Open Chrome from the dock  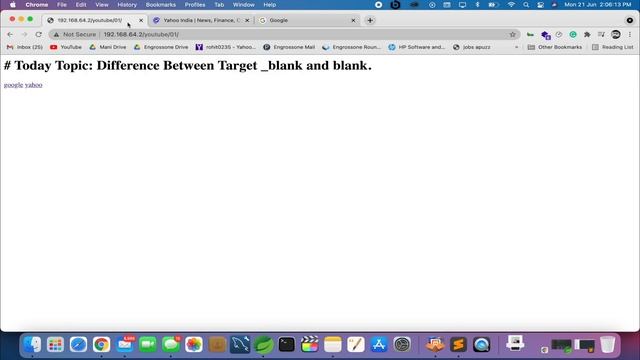(101, 344)
